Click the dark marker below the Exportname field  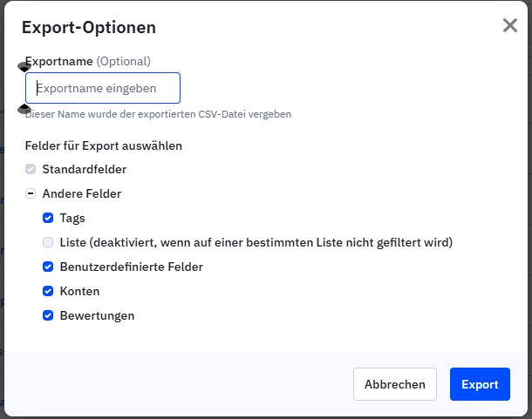tap(24, 109)
